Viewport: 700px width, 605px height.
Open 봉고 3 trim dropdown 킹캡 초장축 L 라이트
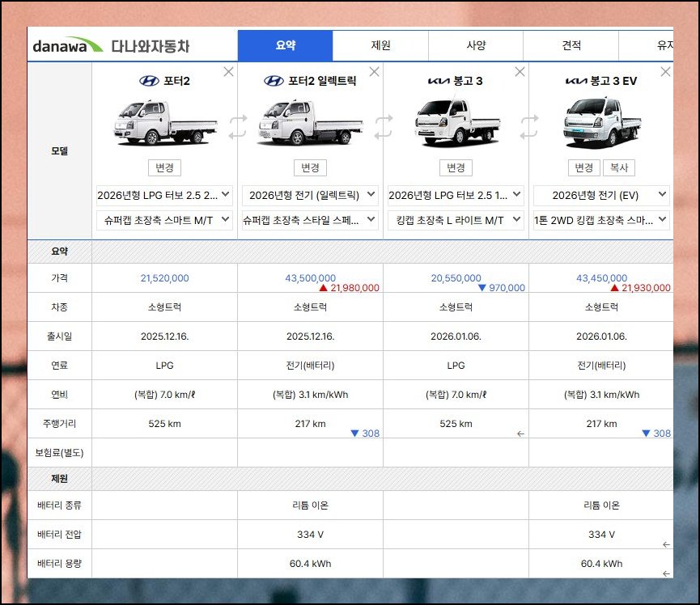(456, 221)
